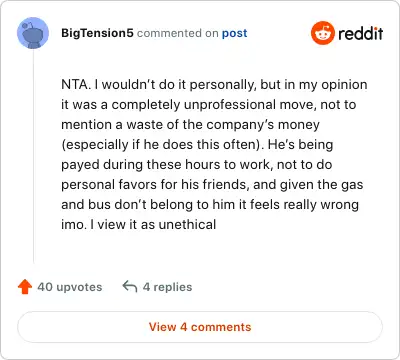The width and height of the screenshot is (400, 360).
Task: Collapse thread via the vertical thread line
Action: (x=34, y=156)
